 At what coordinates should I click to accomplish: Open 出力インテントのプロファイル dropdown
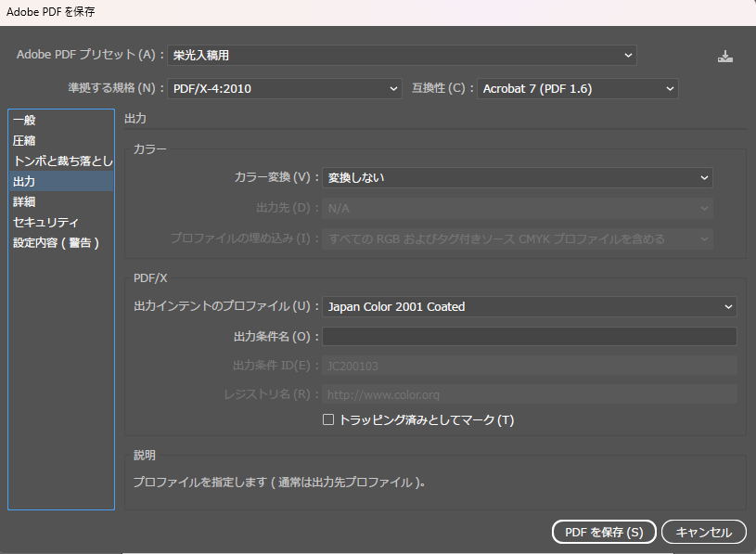[x=530, y=306]
